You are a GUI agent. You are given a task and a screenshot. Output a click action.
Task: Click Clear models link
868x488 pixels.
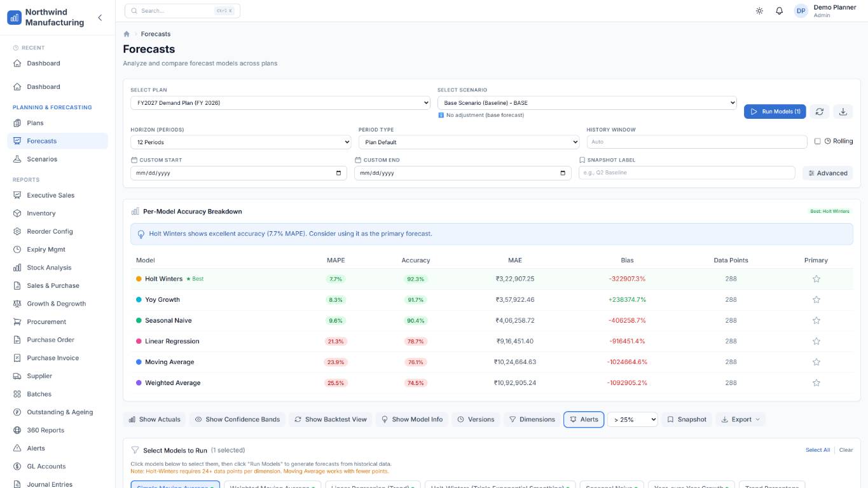[x=846, y=450]
